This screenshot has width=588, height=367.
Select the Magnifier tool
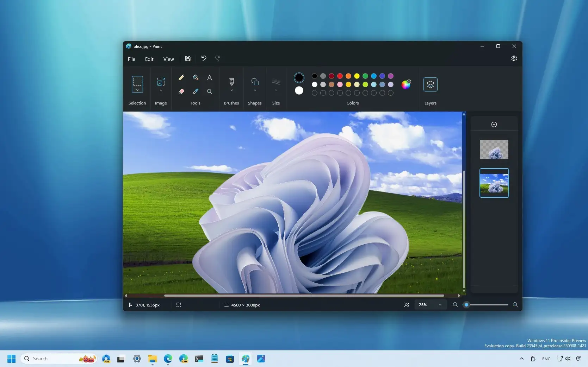tap(210, 91)
